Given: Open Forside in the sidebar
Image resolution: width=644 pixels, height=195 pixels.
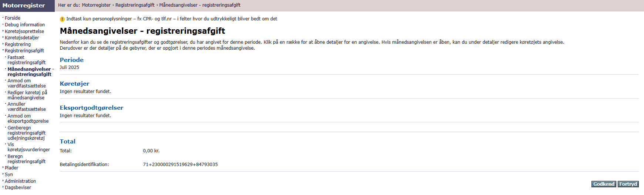Looking at the screenshot, I should 13,18.
